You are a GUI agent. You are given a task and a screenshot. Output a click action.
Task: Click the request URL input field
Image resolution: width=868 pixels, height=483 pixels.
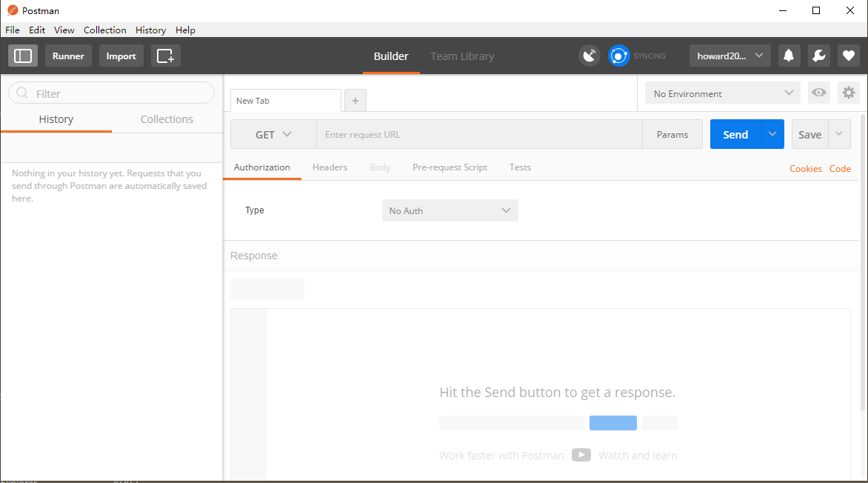pos(479,135)
